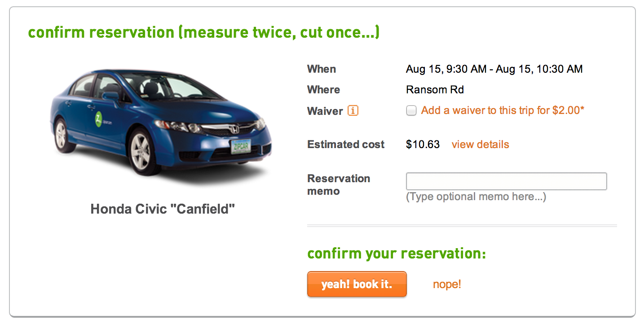Image resolution: width=644 pixels, height=324 pixels.
Task: Cancel with the 'nope!' link
Action: (447, 284)
